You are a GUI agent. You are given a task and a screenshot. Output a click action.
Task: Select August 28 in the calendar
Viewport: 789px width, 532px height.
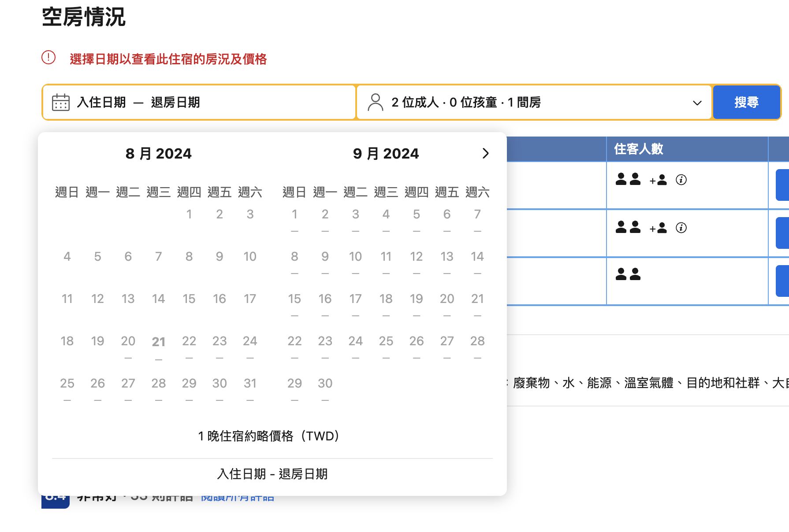(x=159, y=389)
